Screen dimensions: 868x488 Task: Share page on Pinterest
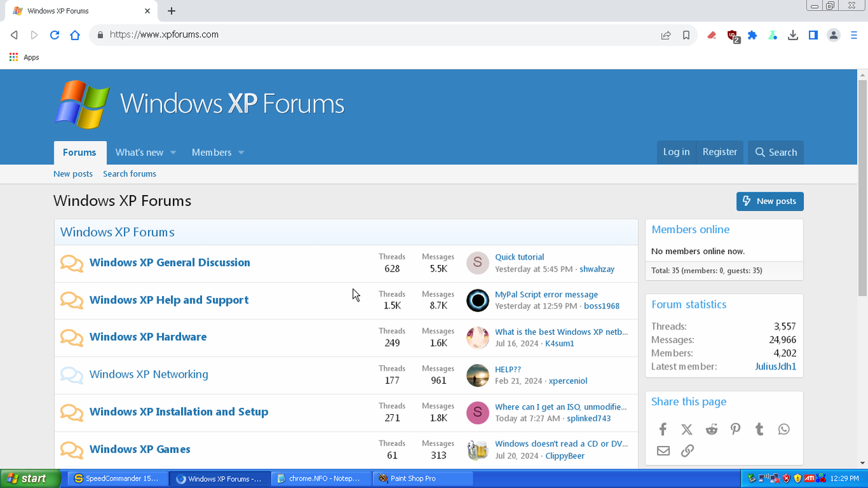click(x=735, y=429)
